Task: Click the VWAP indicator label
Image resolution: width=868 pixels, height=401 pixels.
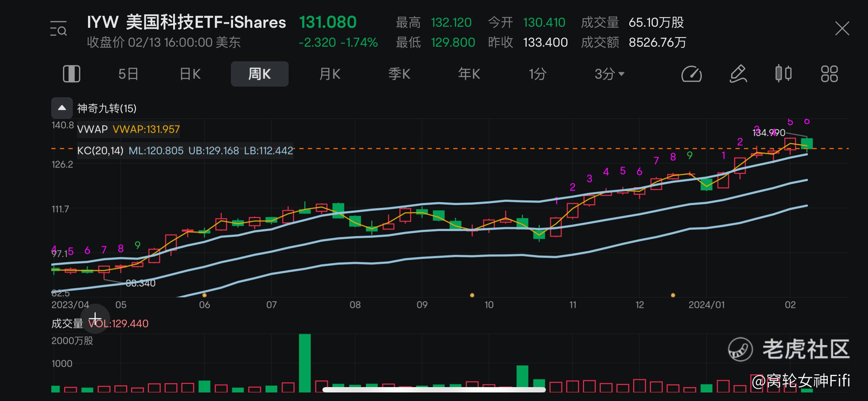Action: pos(92,129)
